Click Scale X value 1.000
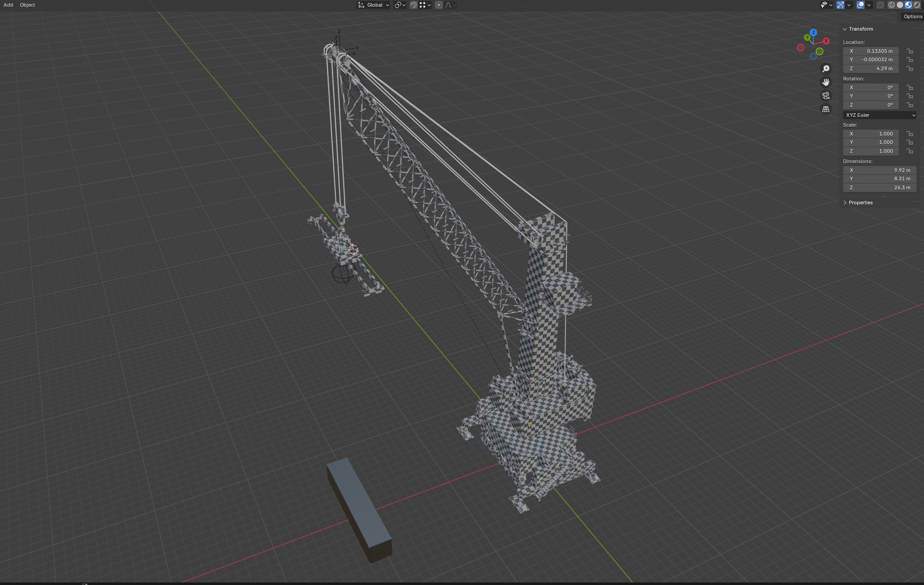Image resolution: width=924 pixels, height=585 pixels. (x=871, y=134)
